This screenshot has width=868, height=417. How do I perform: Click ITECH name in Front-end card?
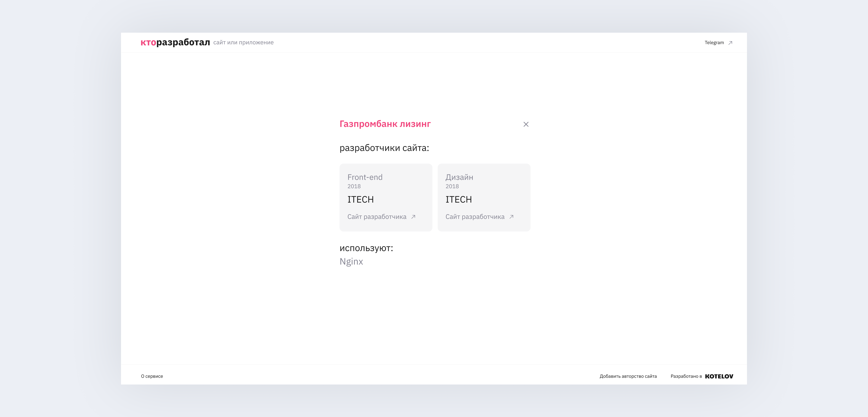361,199
